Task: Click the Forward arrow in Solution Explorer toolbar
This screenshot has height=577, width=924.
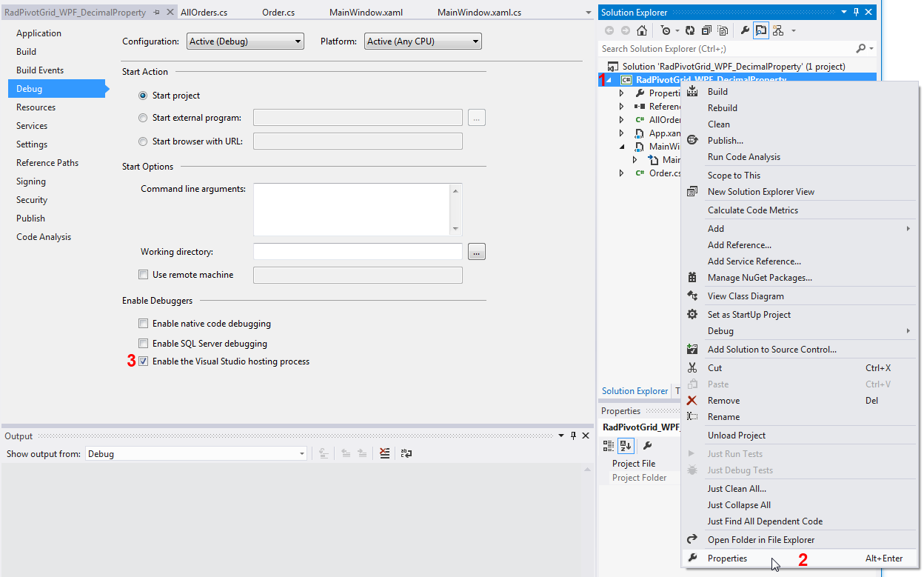Action: click(x=626, y=30)
